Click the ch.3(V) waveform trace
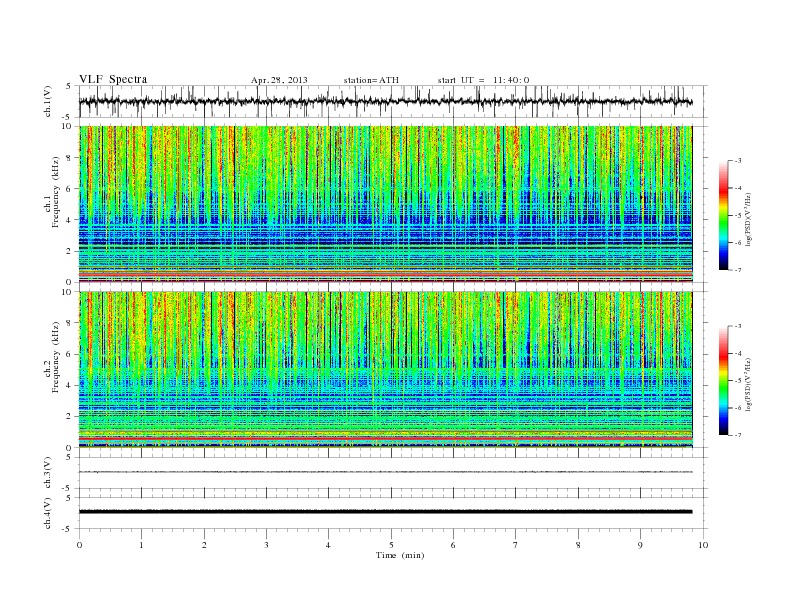The height and width of the screenshot is (612, 792). [385, 472]
